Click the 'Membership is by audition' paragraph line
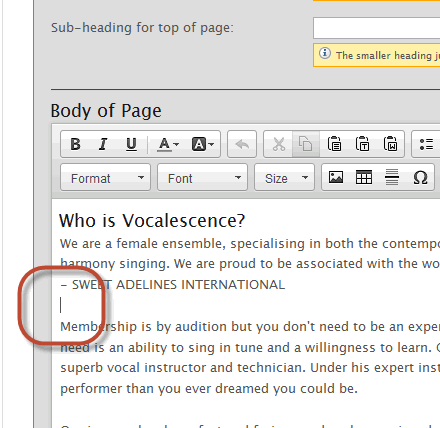This screenshot has height=428, width=440. click(x=250, y=327)
